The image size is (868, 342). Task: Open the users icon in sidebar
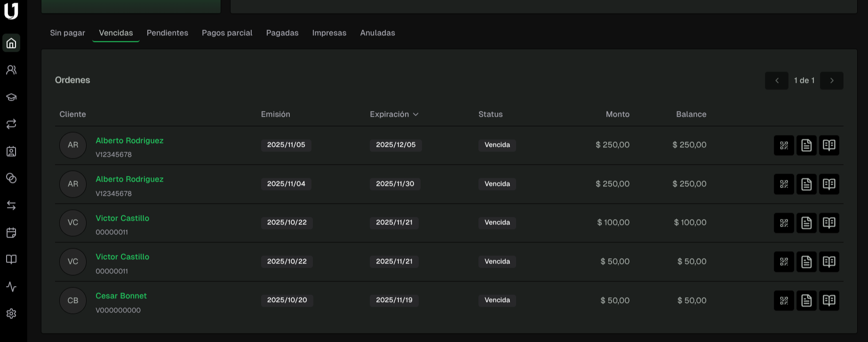click(x=11, y=70)
